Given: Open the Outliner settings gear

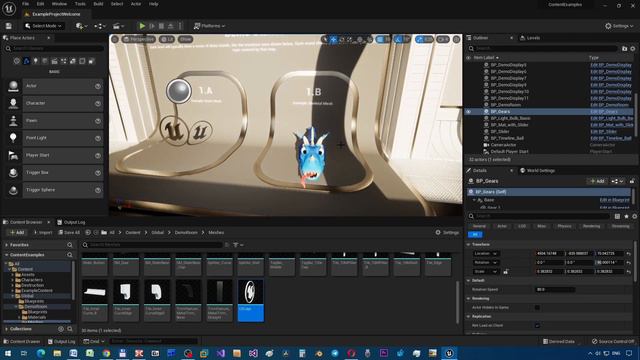Looking at the screenshot, I should [x=633, y=49].
